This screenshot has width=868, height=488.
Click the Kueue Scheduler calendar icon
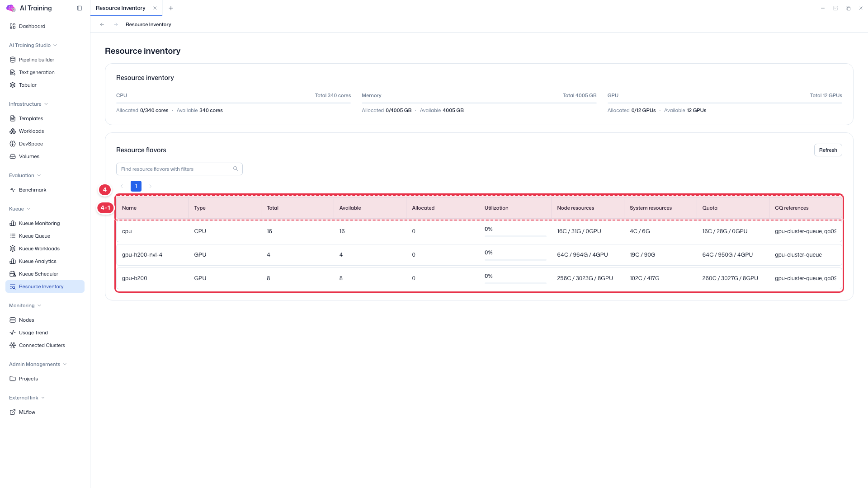[x=13, y=274]
